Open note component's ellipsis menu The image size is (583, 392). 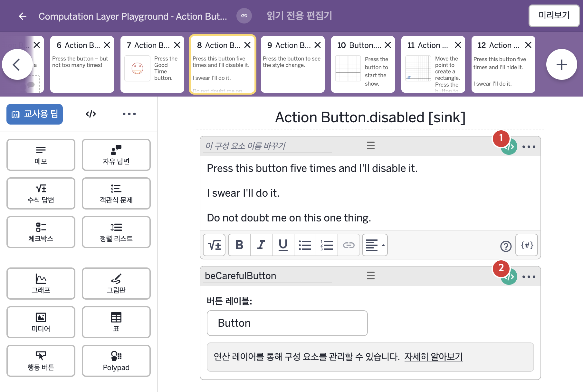[529, 147]
